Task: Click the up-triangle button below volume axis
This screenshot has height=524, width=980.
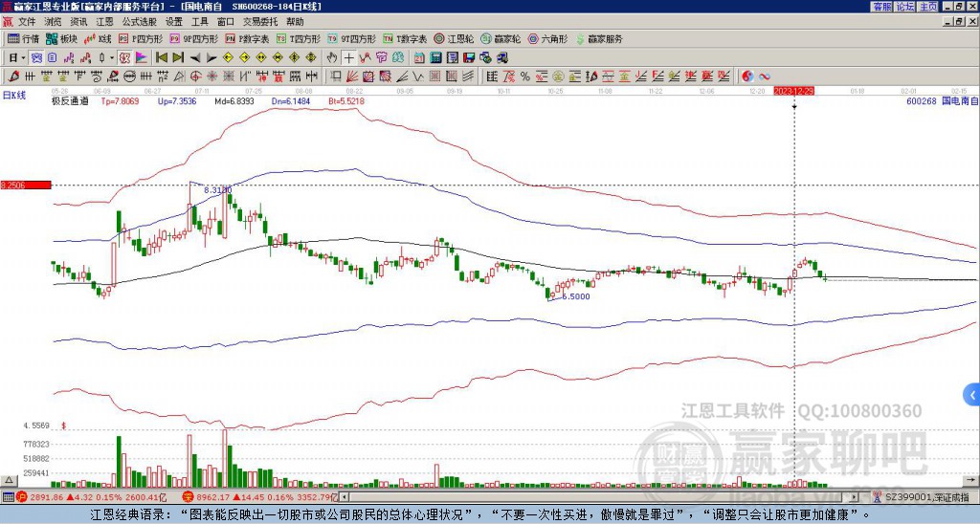Action: coord(9,480)
